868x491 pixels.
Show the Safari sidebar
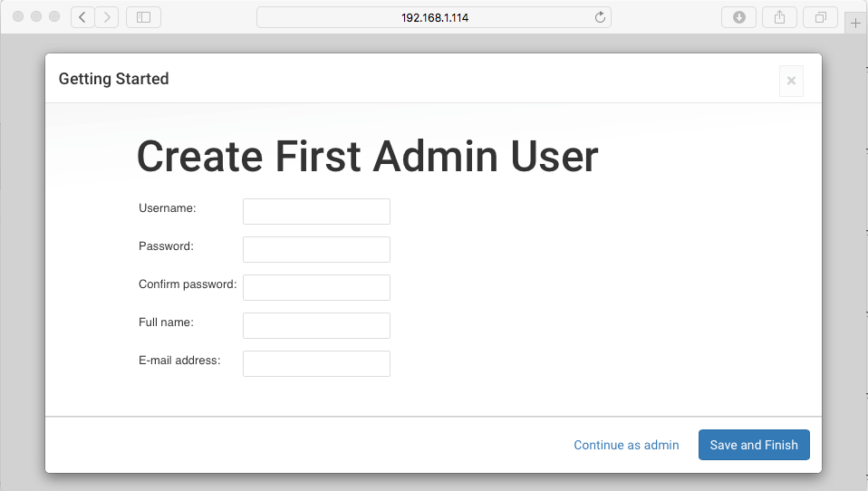pyautogui.click(x=143, y=17)
